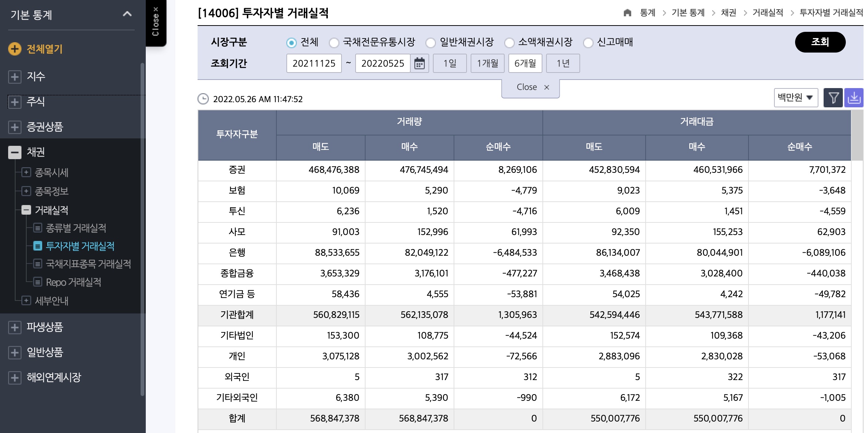
Task: Click the start date field 20211125
Action: pyautogui.click(x=314, y=63)
